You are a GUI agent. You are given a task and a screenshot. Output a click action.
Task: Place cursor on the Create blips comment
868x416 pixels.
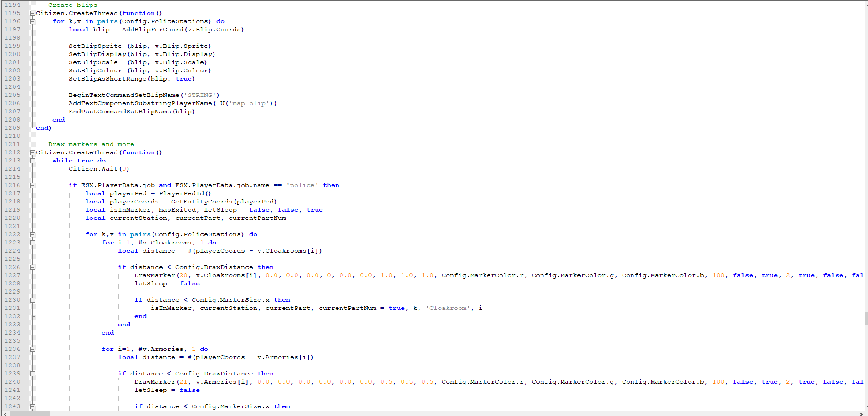68,5
